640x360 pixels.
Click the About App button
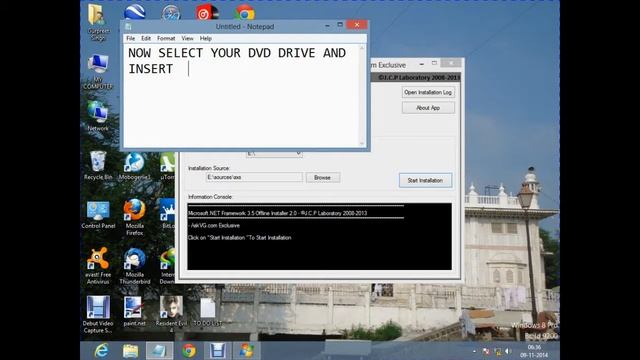tap(428, 108)
